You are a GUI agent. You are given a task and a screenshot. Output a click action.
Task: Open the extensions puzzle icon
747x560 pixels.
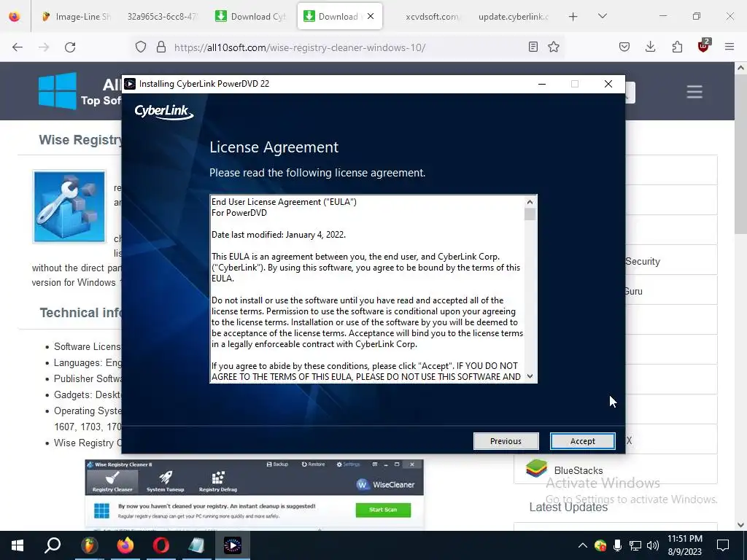[677, 47]
